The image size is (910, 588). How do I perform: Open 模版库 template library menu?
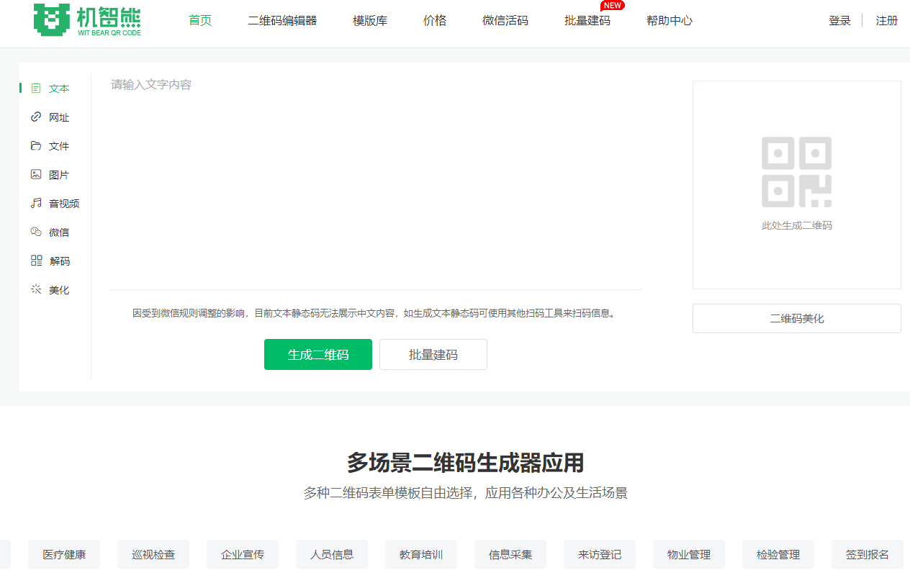pos(370,20)
